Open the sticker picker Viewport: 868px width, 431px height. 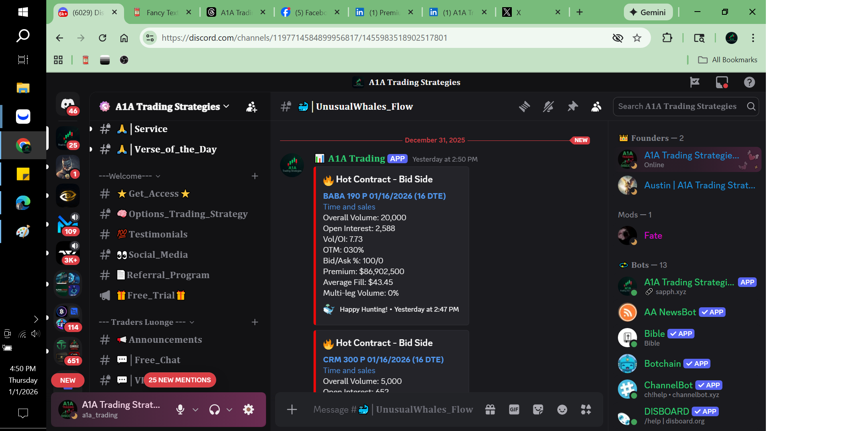click(x=538, y=409)
